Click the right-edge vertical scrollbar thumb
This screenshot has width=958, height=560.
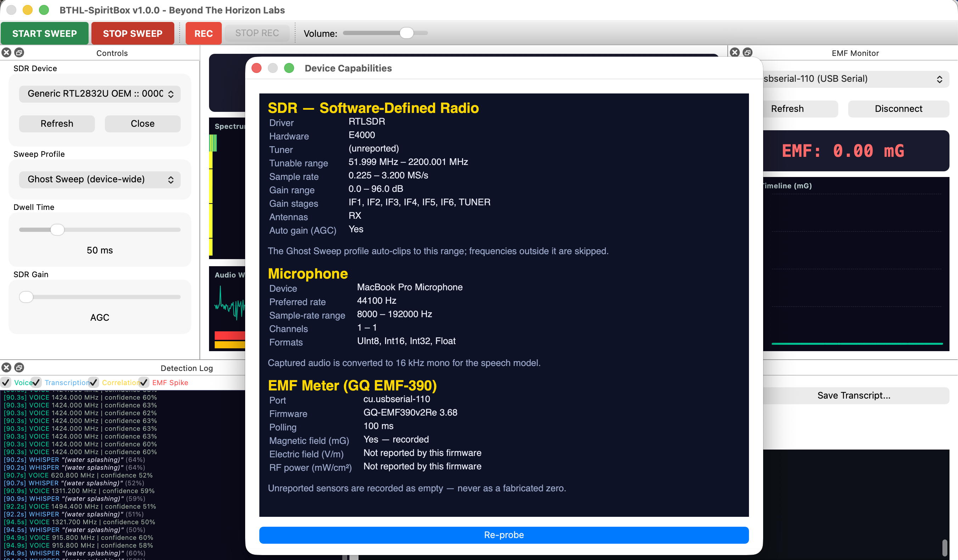coord(945,548)
